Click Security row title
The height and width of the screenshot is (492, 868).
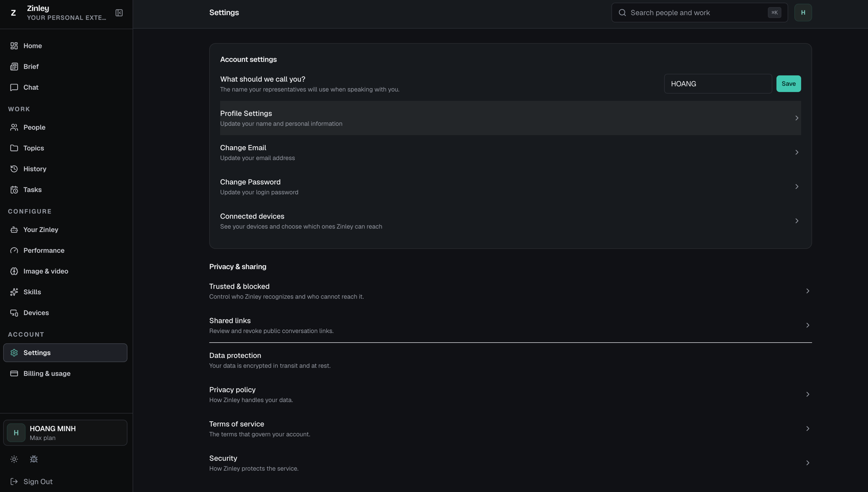[223, 458]
